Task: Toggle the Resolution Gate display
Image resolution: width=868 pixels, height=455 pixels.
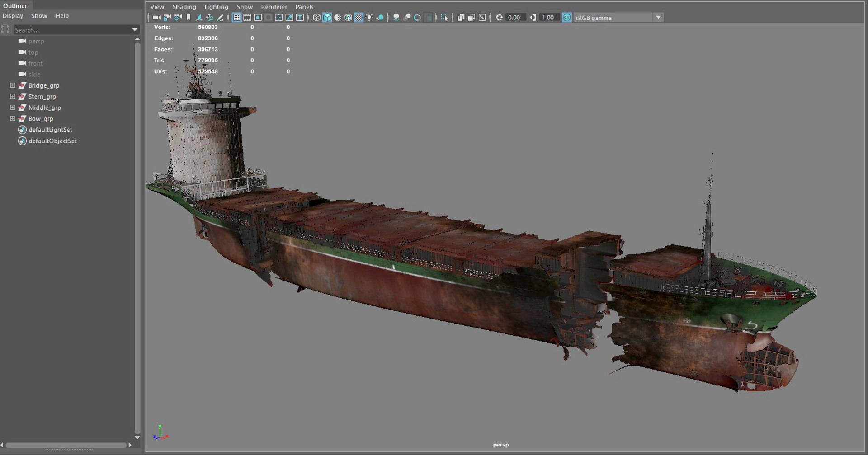Action: point(258,17)
